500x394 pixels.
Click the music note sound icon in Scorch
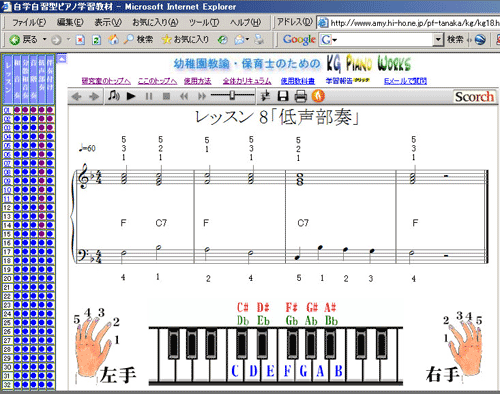(114, 96)
